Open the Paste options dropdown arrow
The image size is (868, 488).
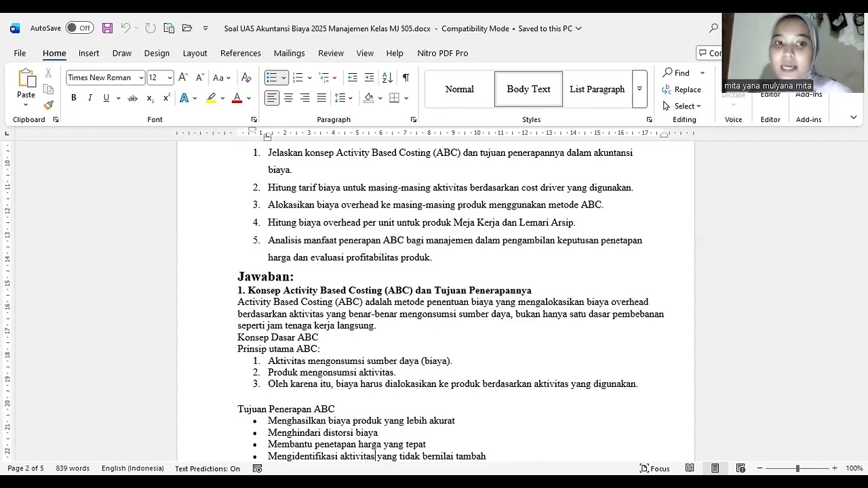coord(26,105)
